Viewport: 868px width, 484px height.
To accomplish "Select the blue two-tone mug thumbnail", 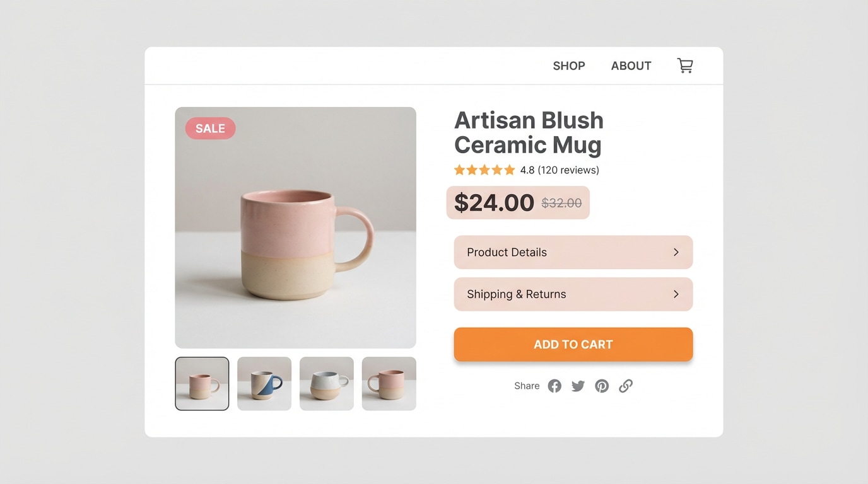I will point(264,383).
